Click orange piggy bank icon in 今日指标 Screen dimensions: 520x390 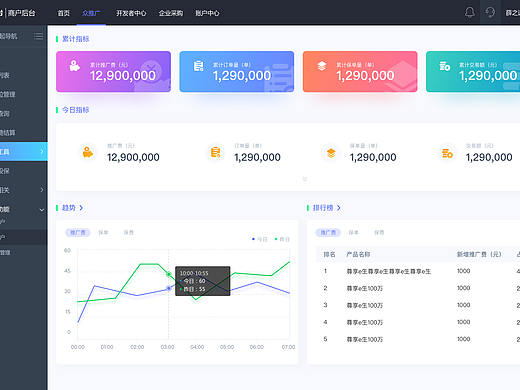point(88,152)
